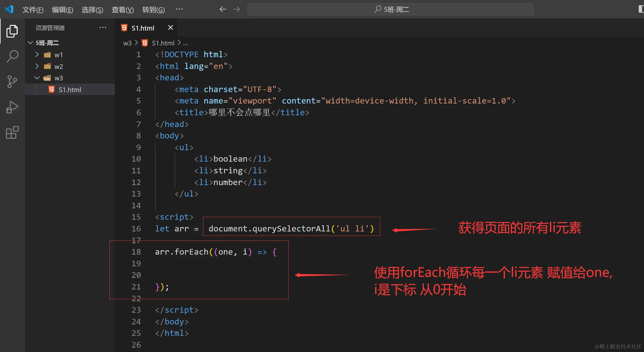This screenshot has height=352, width=644.
Task: Open the Source Control view icon
Action: click(x=12, y=82)
